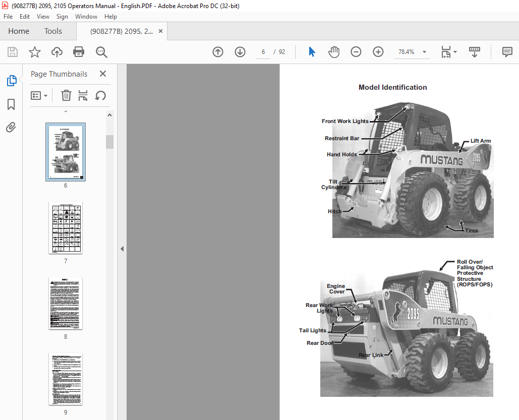Toggle read mode scrolling icon
This screenshot has height=420, width=519.
click(x=474, y=52)
